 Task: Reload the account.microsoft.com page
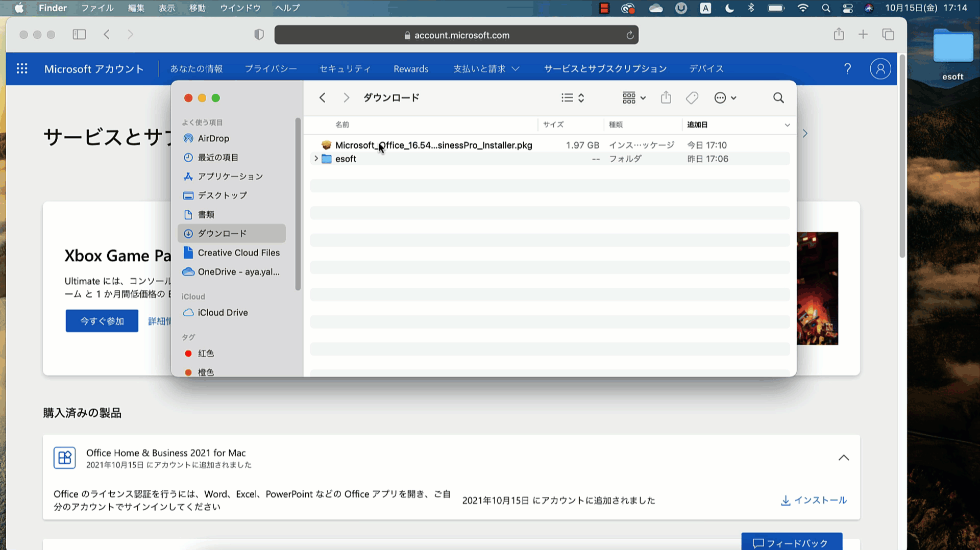(x=630, y=35)
